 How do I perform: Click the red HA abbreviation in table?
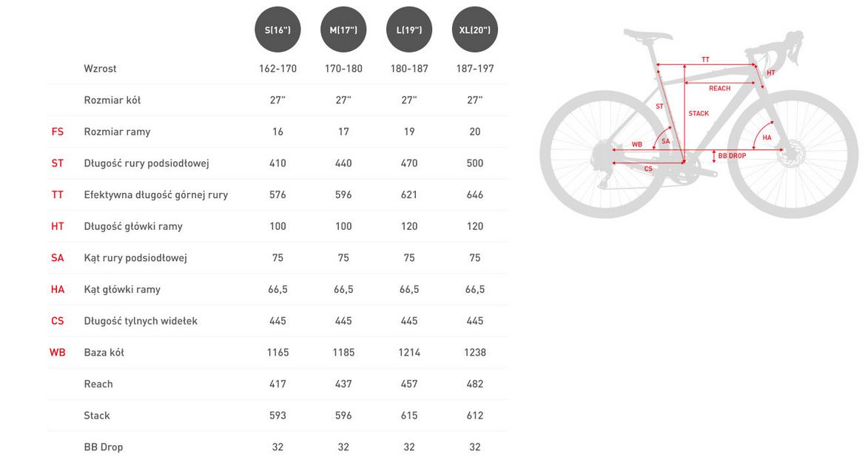click(58, 289)
